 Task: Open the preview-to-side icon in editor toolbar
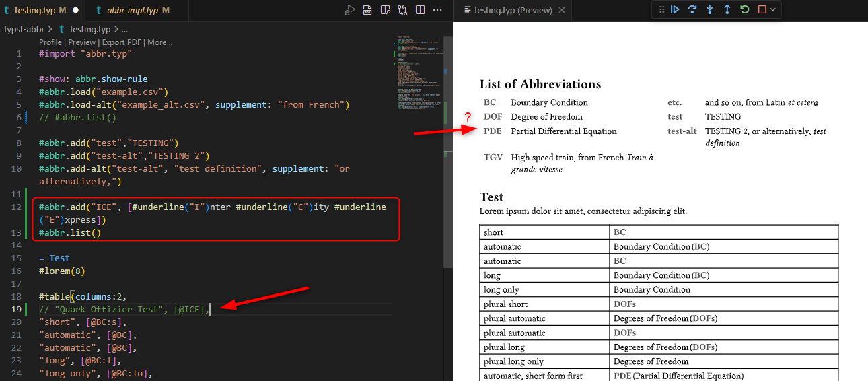pyautogui.click(x=385, y=10)
